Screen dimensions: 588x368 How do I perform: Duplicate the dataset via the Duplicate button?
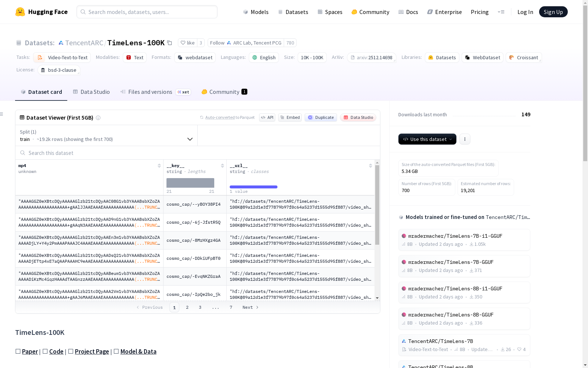[321, 117]
